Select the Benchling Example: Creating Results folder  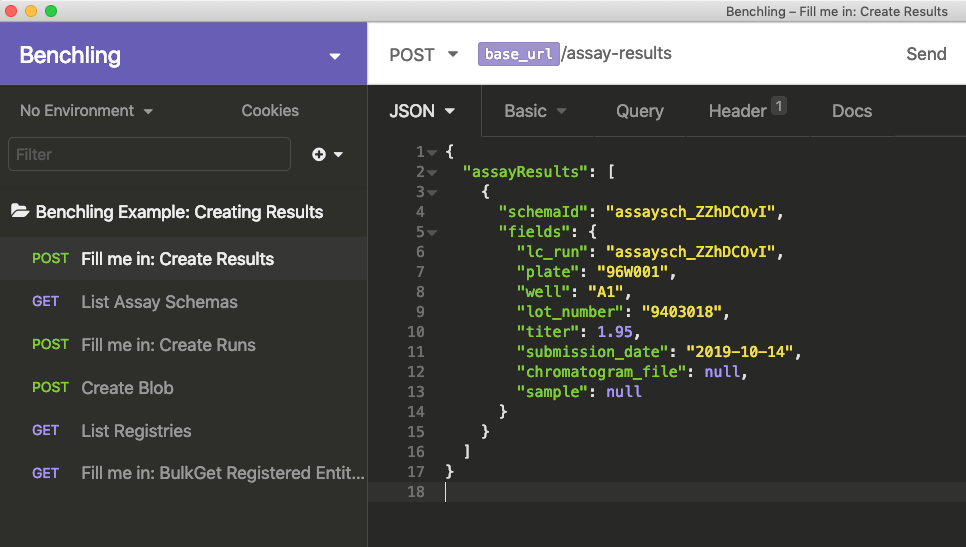179,212
